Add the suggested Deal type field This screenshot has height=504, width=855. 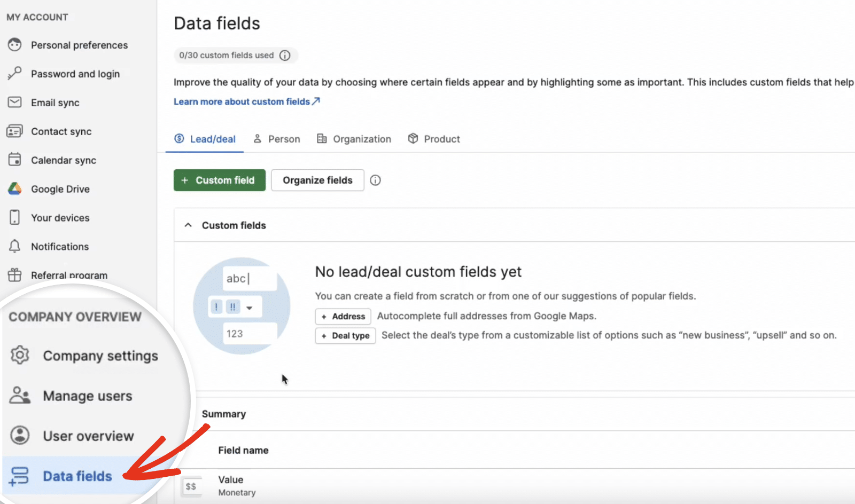click(x=345, y=336)
